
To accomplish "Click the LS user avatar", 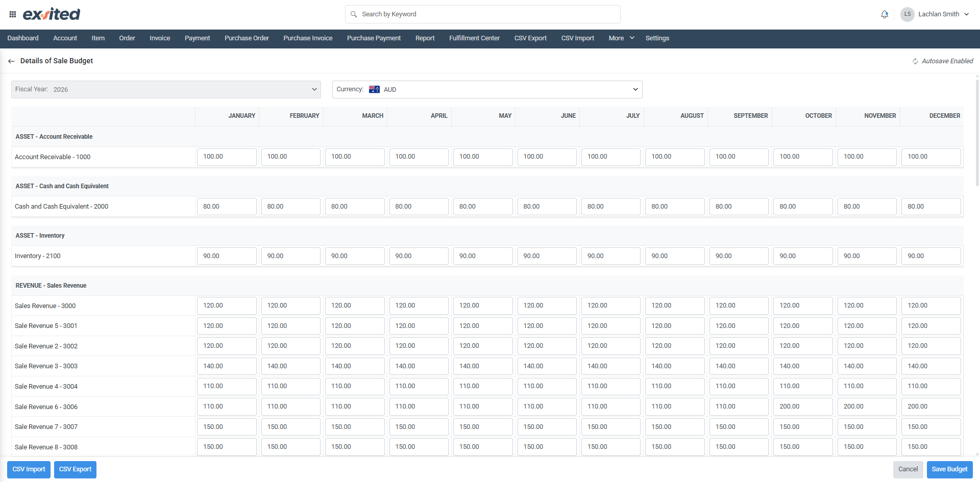I will tap(907, 14).
